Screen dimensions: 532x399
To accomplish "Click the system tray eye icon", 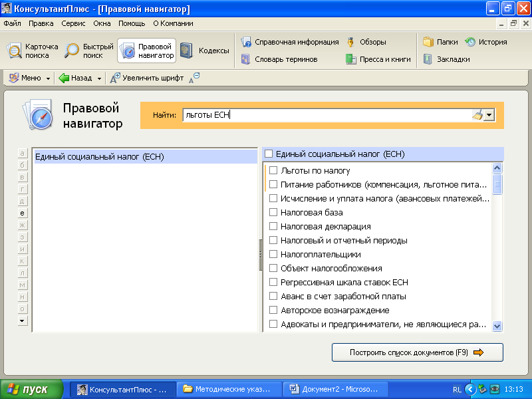I will [495, 389].
